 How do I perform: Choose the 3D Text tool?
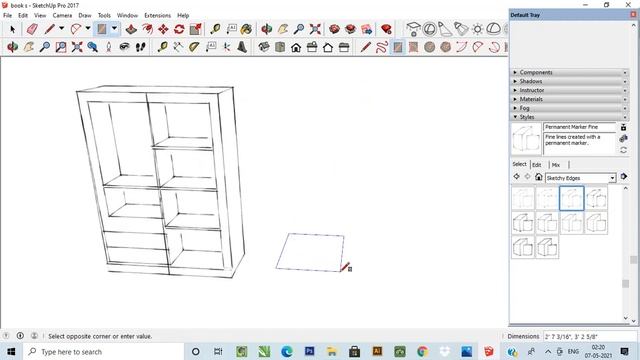242,47
